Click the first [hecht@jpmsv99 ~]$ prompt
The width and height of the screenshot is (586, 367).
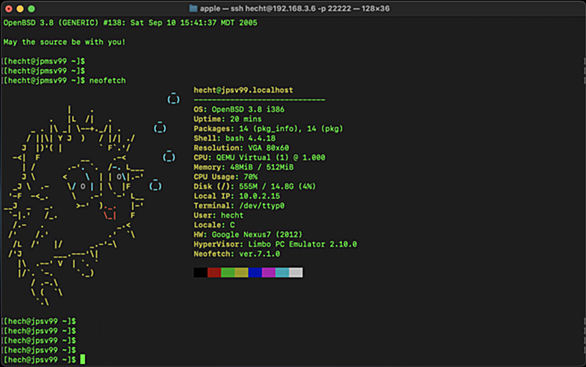[x=44, y=61]
